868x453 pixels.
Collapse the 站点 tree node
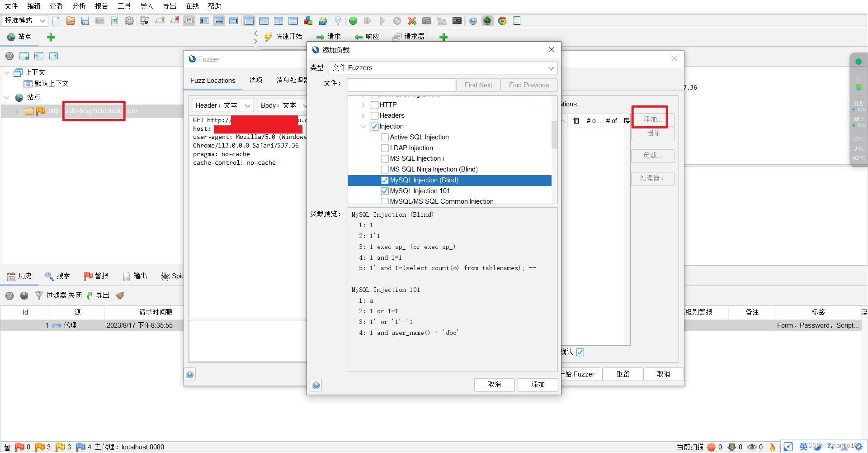point(7,97)
